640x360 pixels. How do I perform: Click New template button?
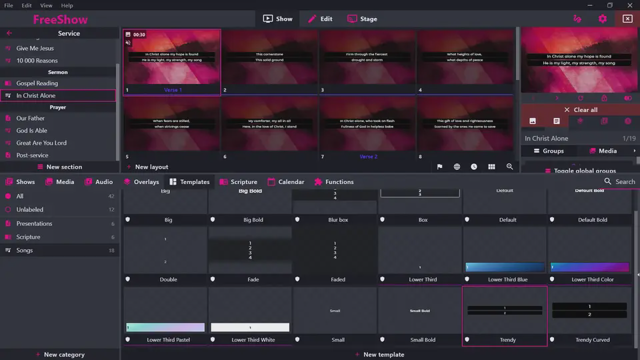point(380,354)
